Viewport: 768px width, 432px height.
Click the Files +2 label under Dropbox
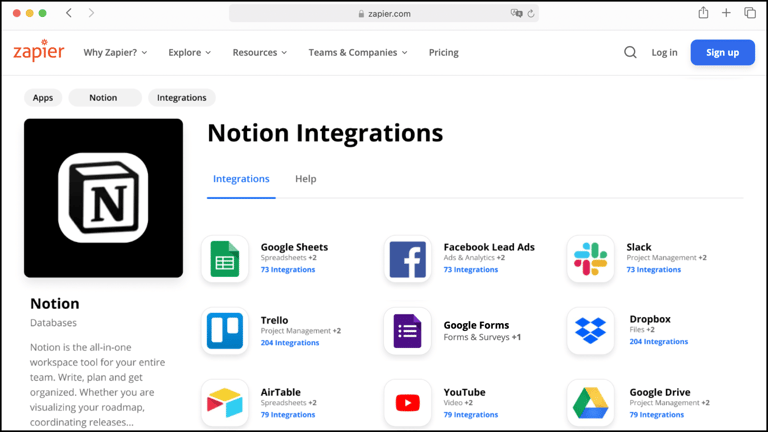click(642, 330)
